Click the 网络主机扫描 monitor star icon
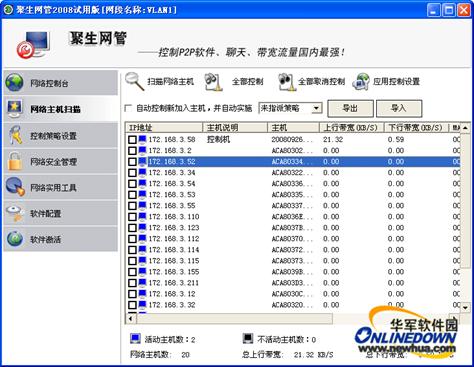This screenshot has height=367, width=474. 15,109
